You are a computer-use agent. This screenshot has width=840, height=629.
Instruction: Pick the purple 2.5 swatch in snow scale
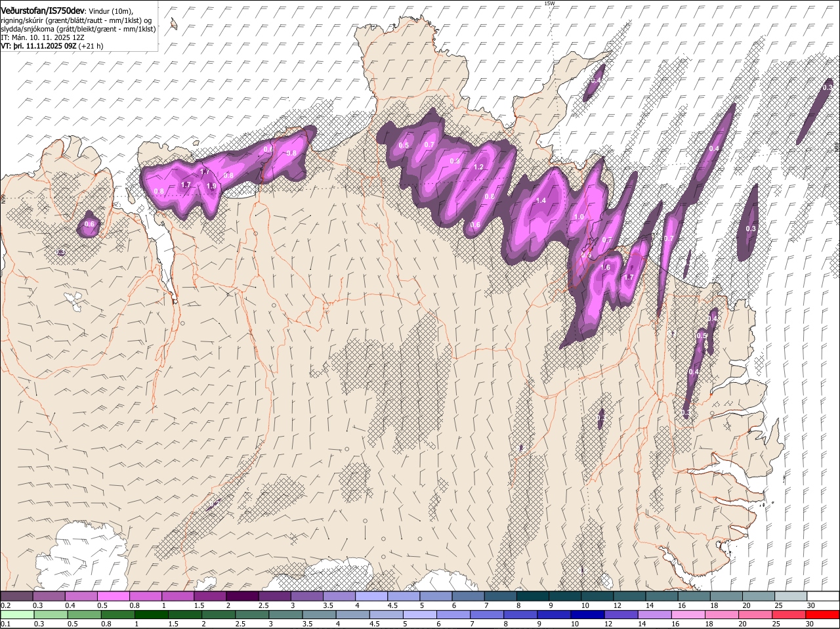pyautogui.click(x=274, y=596)
